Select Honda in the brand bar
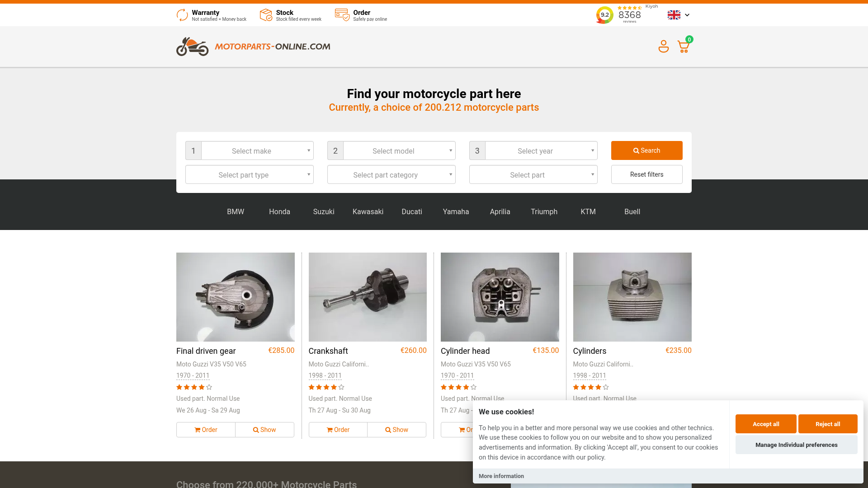Viewport: 868px width, 488px height. coord(279,211)
